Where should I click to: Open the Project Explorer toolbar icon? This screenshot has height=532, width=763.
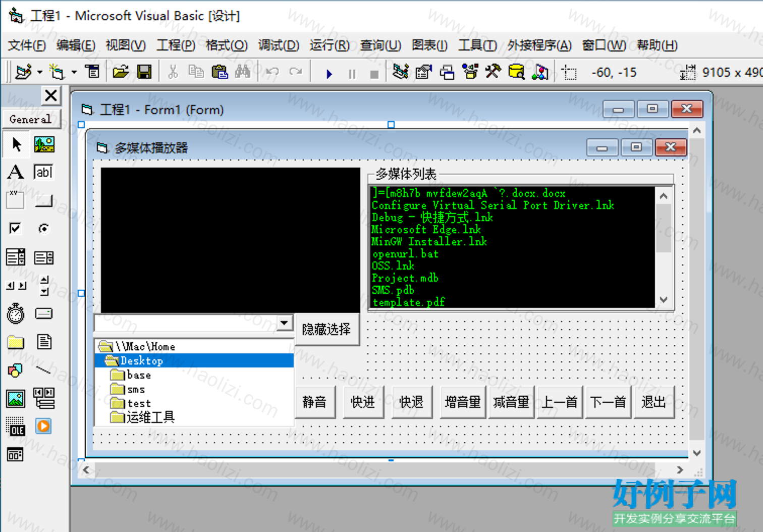[x=401, y=72]
